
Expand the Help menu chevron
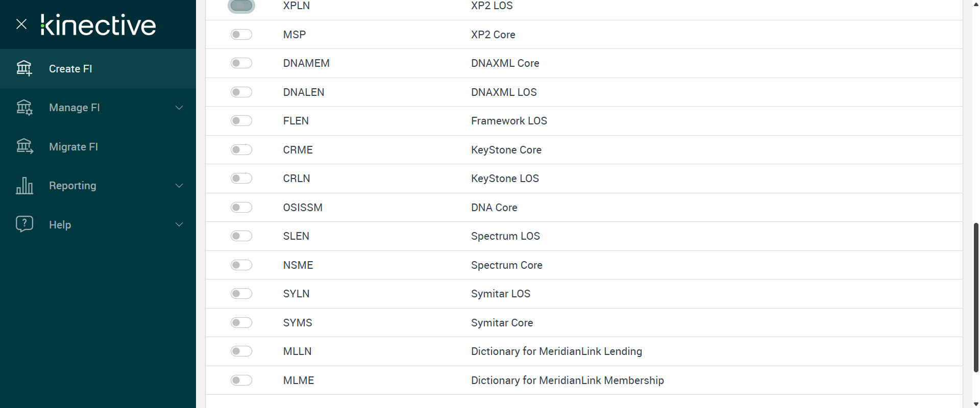pos(179,224)
